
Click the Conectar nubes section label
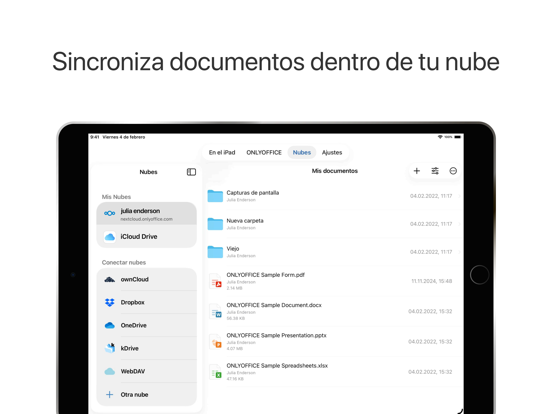click(x=124, y=262)
